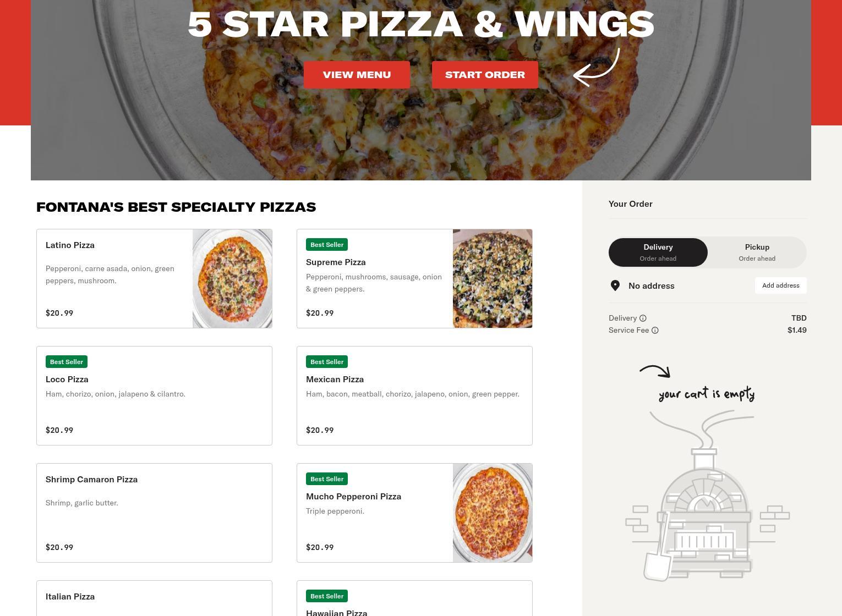Click Best Seller badge on Loco Pizza

point(67,362)
